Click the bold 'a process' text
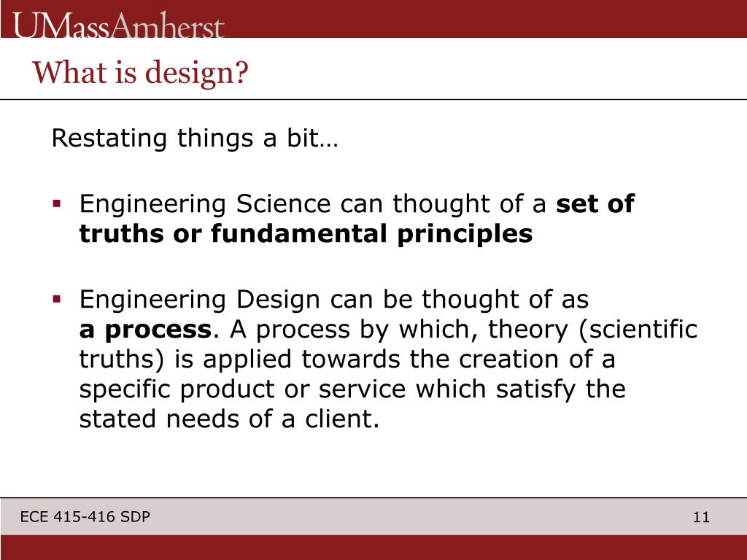Screen dimensions: 747x560 [145, 330]
